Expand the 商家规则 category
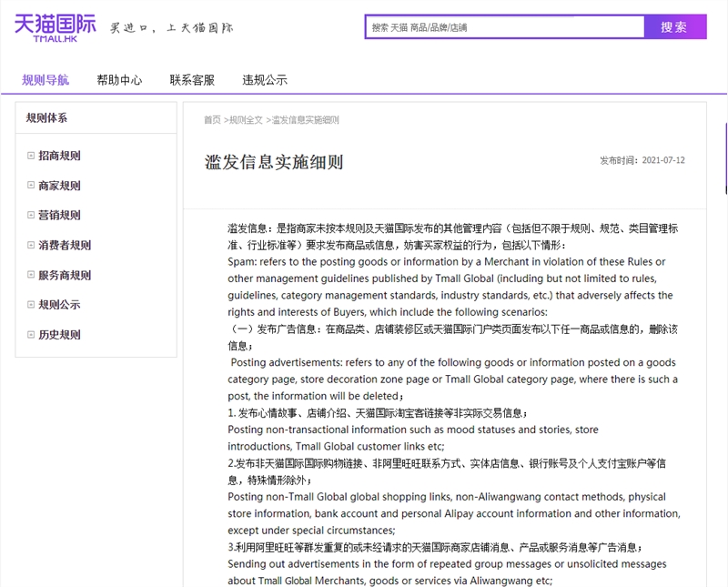Viewport: 728px width, 587px height. click(x=57, y=185)
